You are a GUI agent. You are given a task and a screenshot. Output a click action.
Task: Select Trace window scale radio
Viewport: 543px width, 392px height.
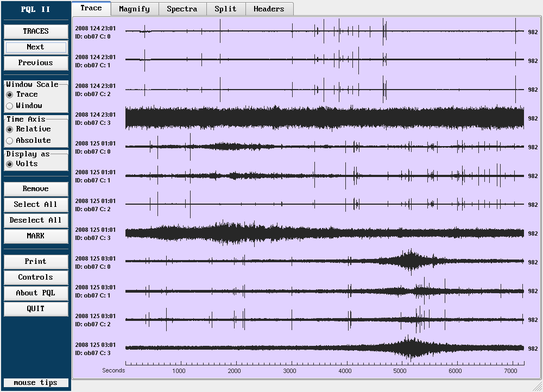pos(10,94)
